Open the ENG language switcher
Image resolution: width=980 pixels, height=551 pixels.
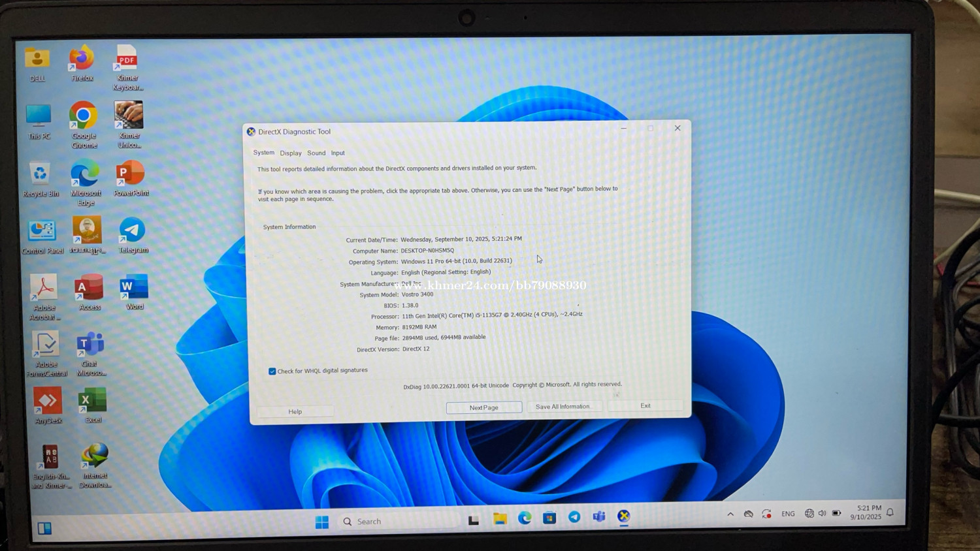[788, 514]
